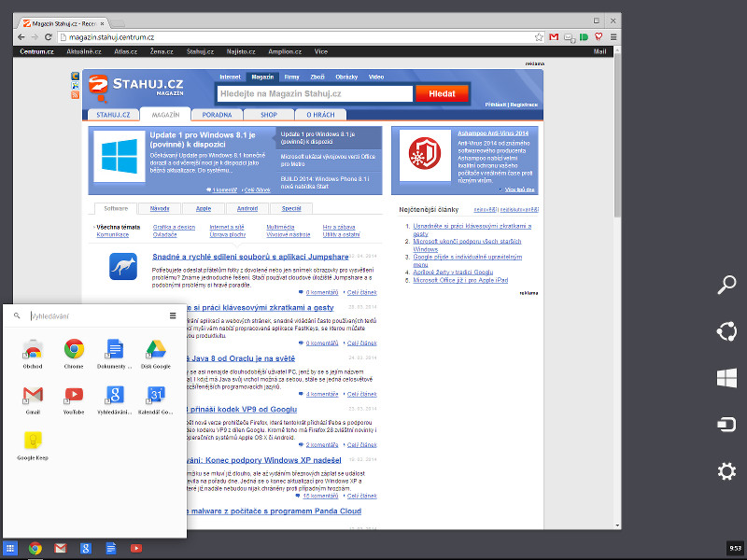Open the app launcher hamburger menu
This screenshot has width=747, height=560.
click(173, 315)
